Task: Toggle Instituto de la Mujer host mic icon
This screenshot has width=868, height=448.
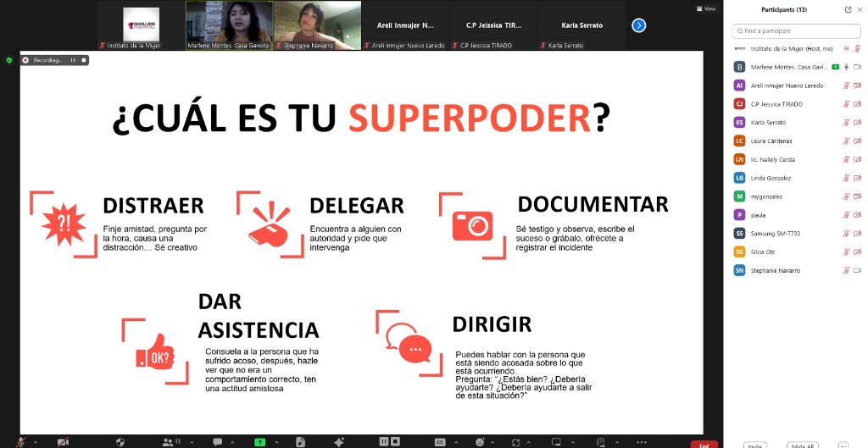Action: coord(858,48)
